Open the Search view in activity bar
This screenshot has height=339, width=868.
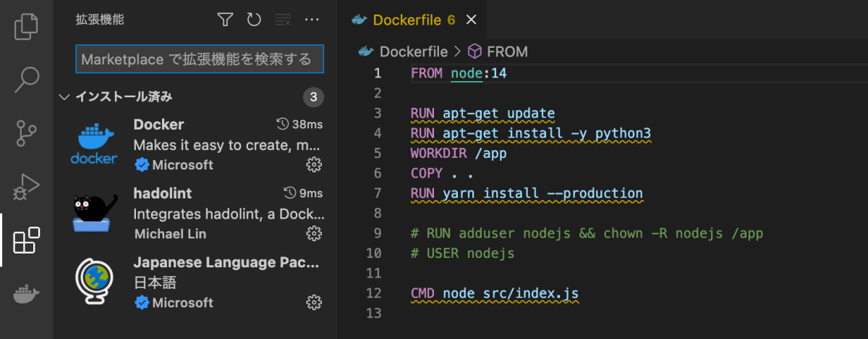pyautogui.click(x=26, y=80)
